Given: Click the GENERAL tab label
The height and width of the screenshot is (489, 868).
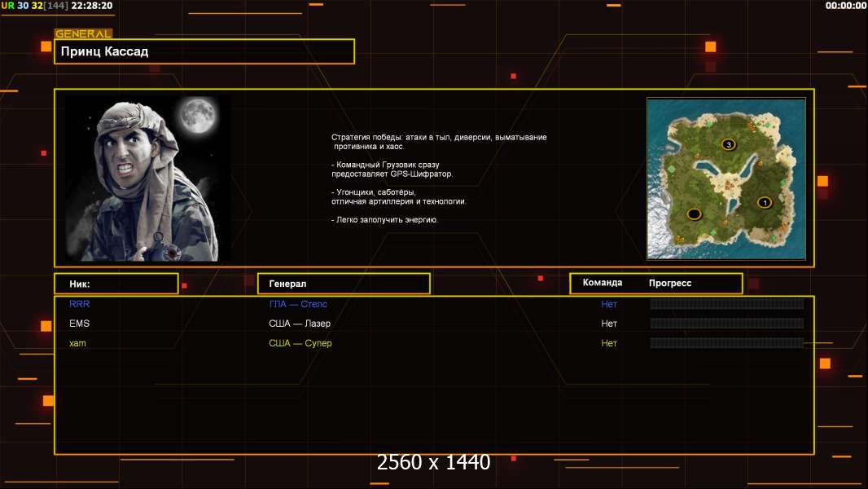Looking at the screenshot, I should point(83,34).
